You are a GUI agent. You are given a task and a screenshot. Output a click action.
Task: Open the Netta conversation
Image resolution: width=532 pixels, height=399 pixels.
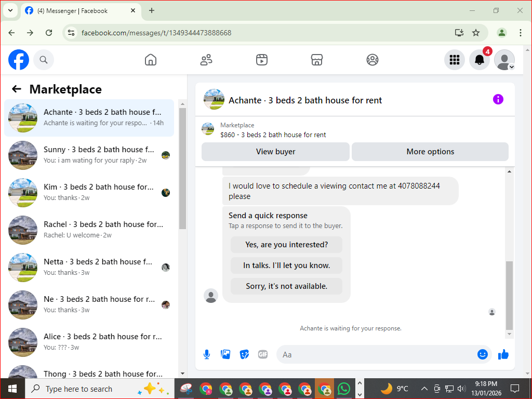pos(89,267)
